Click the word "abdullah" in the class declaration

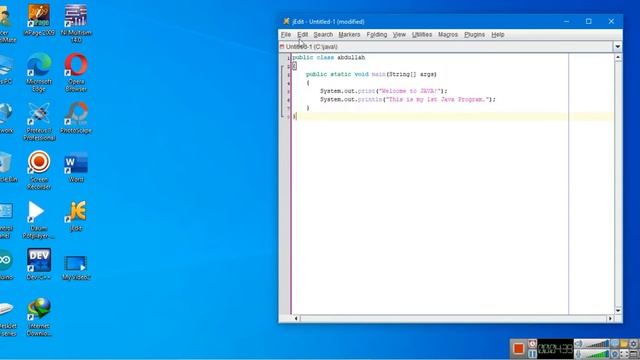click(351, 58)
